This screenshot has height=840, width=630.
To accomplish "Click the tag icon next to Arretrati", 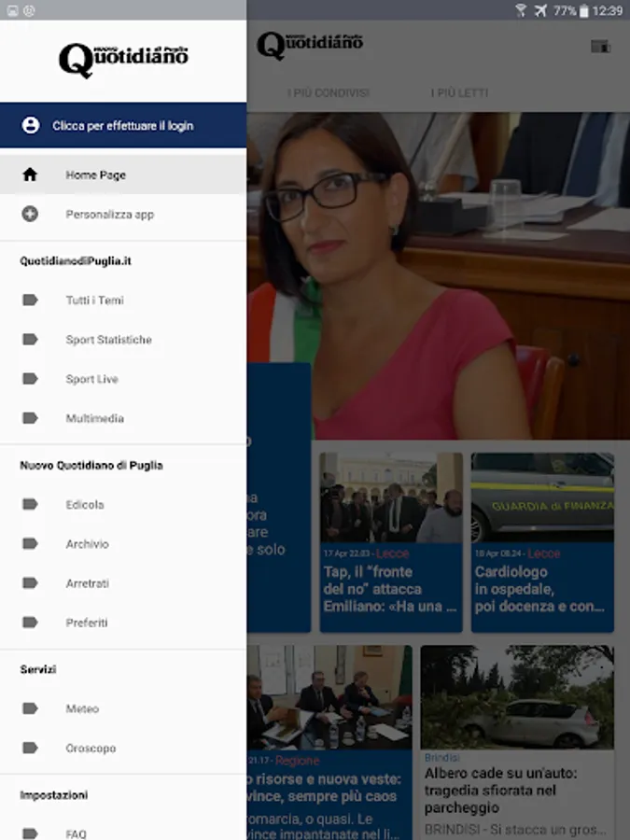I will pos(30,582).
